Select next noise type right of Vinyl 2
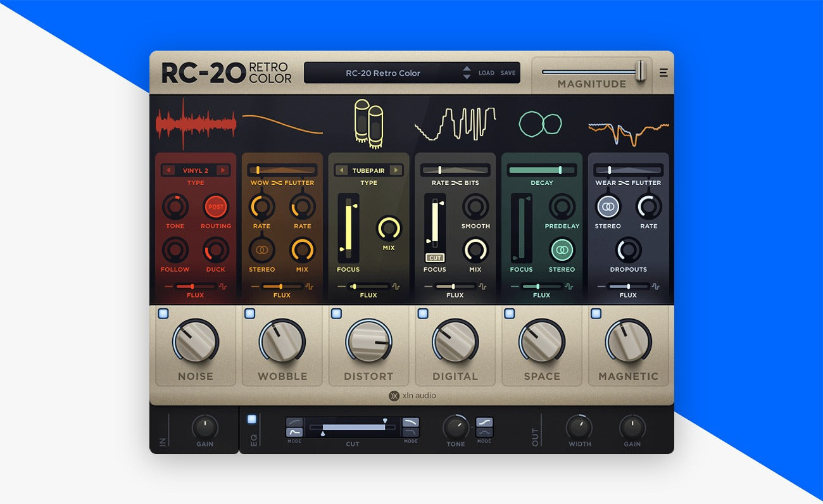The width and height of the screenshot is (823, 504). pos(222,170)
